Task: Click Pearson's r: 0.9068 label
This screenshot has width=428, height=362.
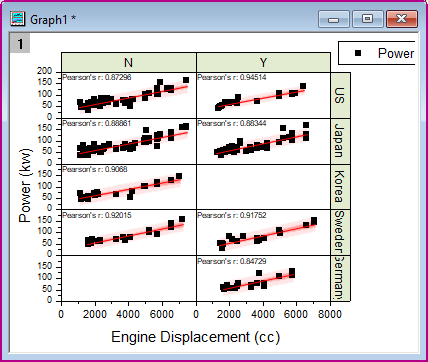Action: 95,169
